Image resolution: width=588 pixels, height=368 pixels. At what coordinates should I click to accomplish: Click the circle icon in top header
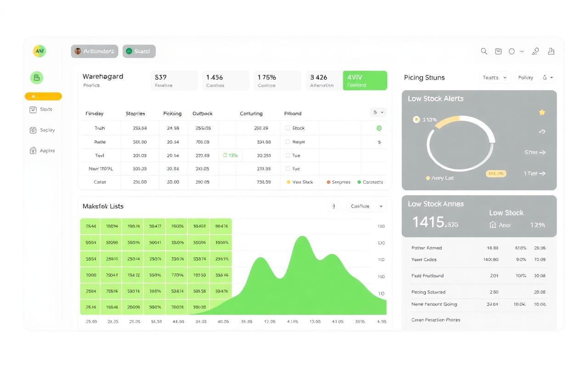[x=512, y=52]
